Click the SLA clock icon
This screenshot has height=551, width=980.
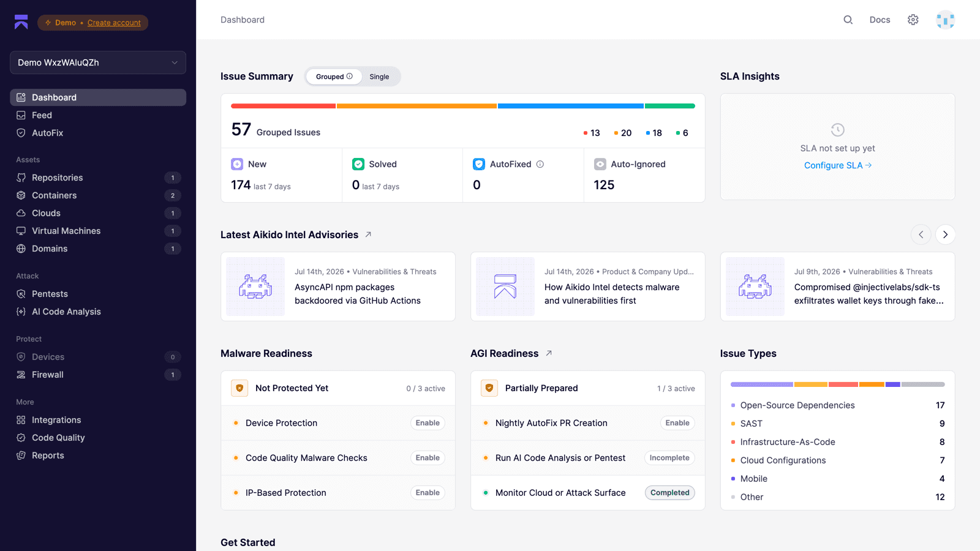pos(837,130)
